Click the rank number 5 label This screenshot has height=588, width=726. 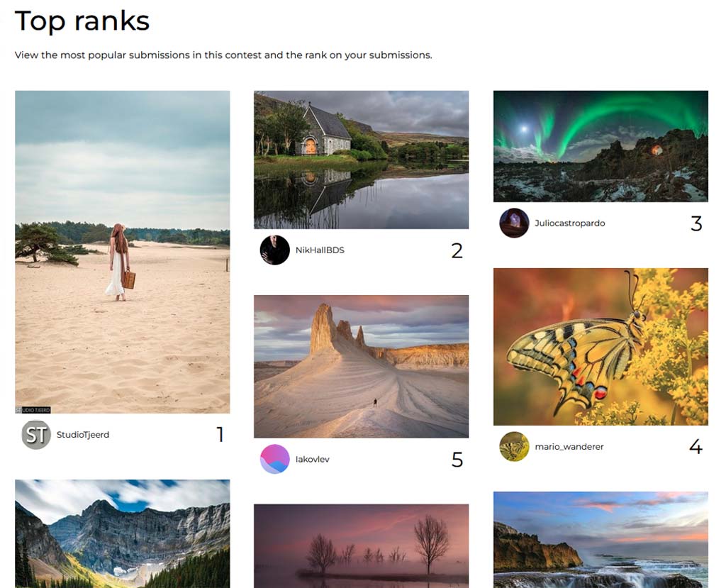(x=457, y=460)
